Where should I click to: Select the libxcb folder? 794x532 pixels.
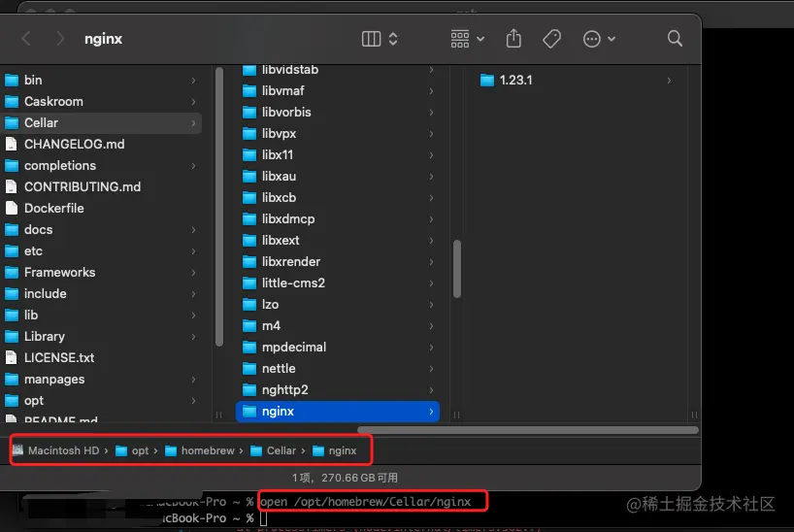[338, 198]
